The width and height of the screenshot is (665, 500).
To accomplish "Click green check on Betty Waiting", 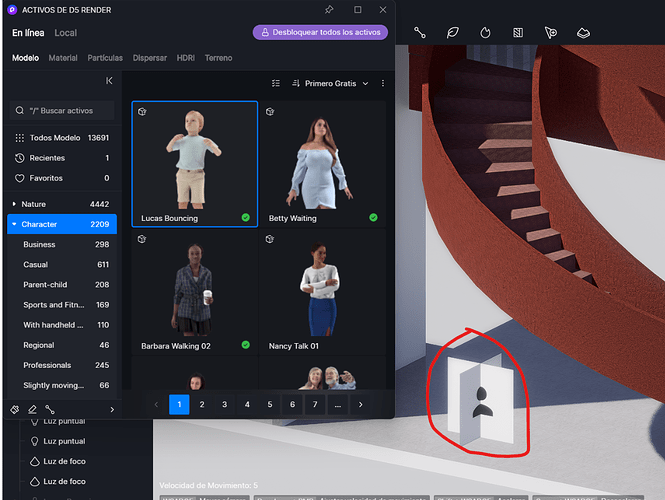I will (x=373, y=218).
